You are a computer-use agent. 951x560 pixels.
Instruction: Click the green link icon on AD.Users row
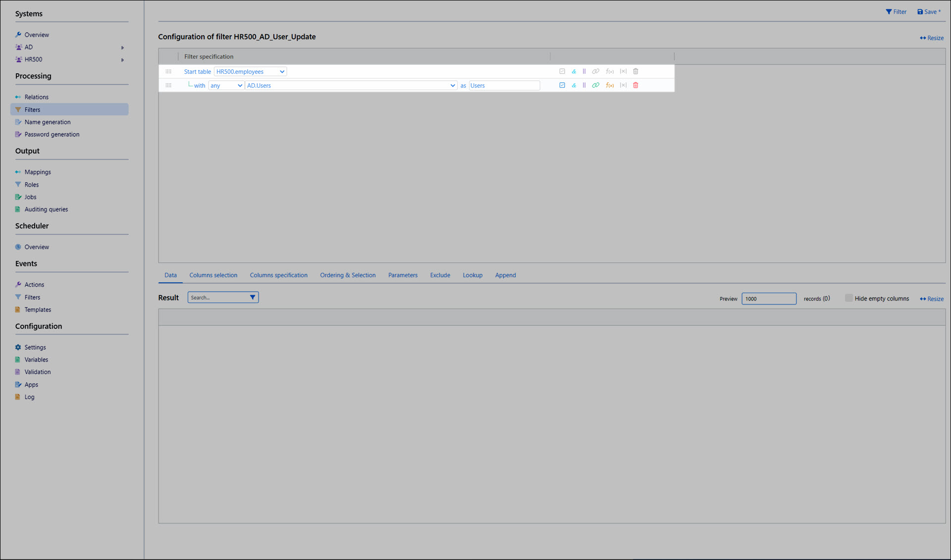coord(595,85)
